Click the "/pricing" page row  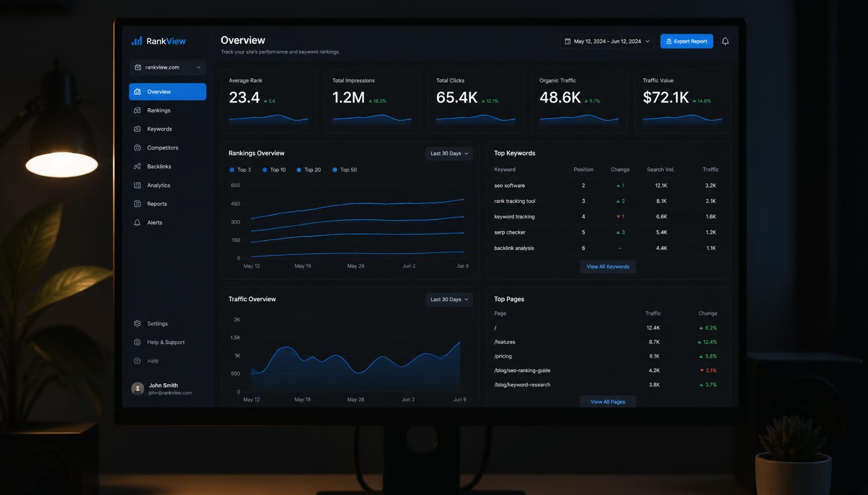pos(608,356)
